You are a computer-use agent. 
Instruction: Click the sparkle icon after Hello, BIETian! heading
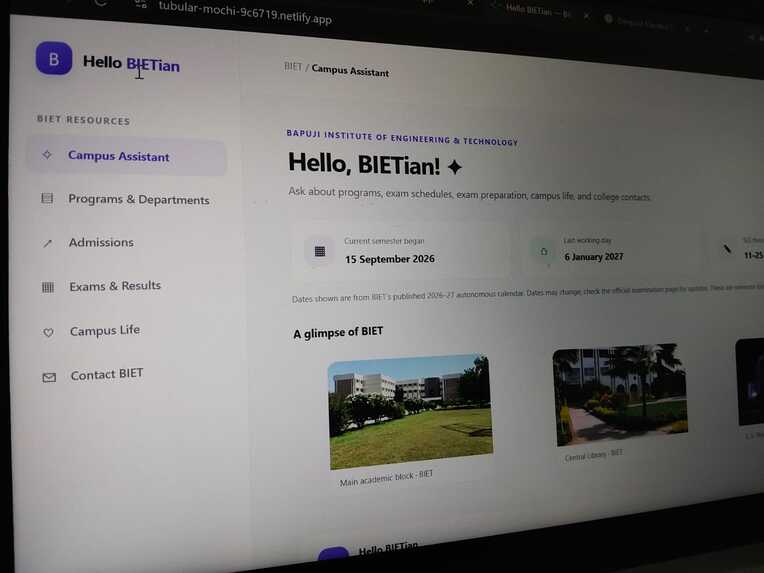pyautogui.click(x=455, y=167)
